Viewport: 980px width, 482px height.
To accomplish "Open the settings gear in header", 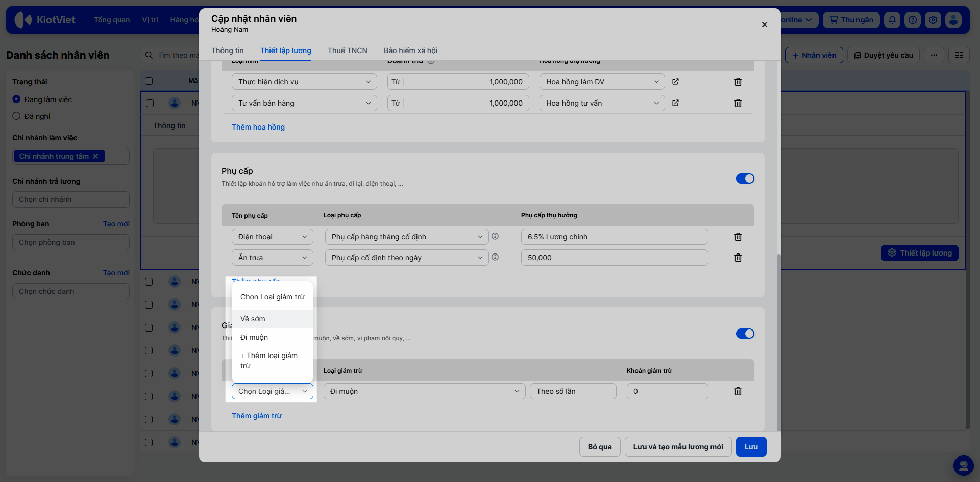I will click(933, 20).
